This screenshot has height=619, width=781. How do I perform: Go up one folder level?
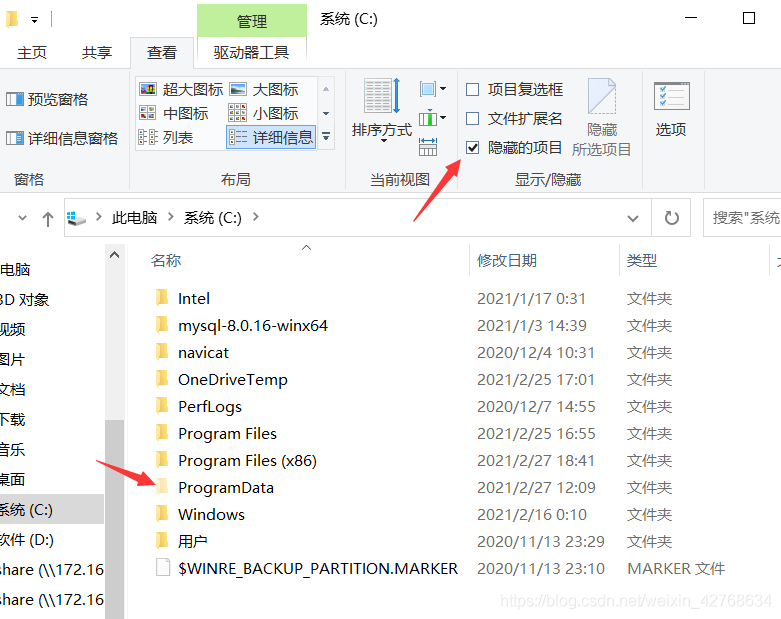48,219
